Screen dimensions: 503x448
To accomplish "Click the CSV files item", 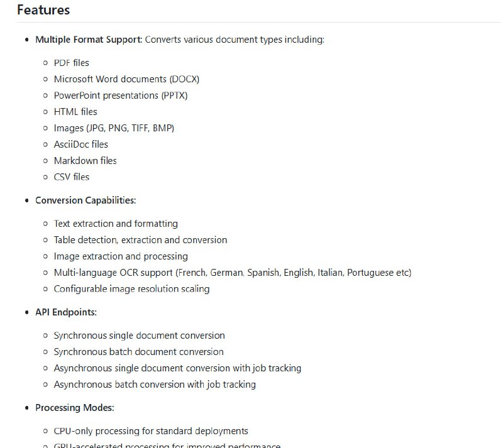I will (72, 177).
